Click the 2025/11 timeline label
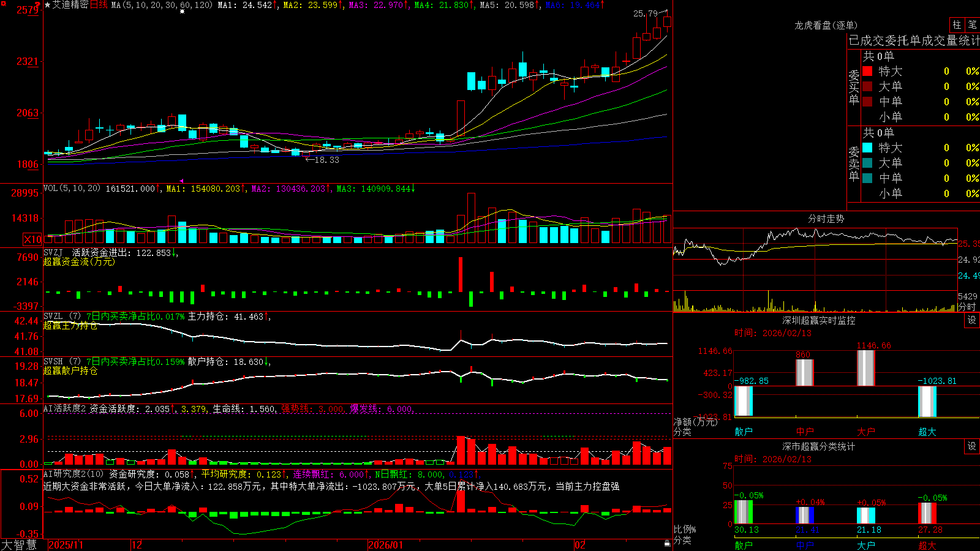 coord(66,545)
